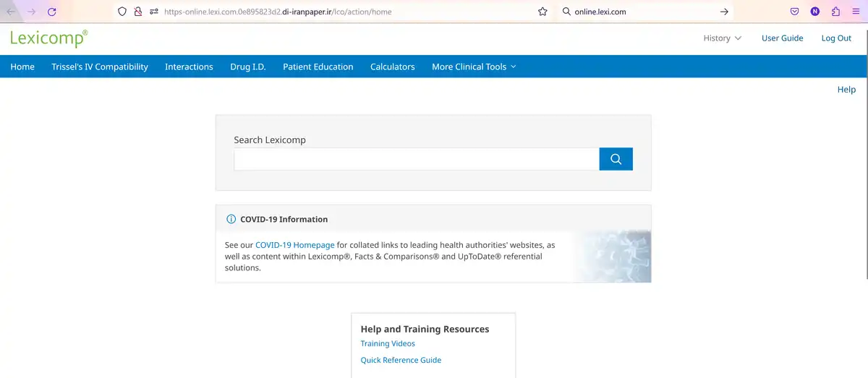Expand More Clinical Tools menu
This screenshot has width=868, height=378.
(474, 66)
